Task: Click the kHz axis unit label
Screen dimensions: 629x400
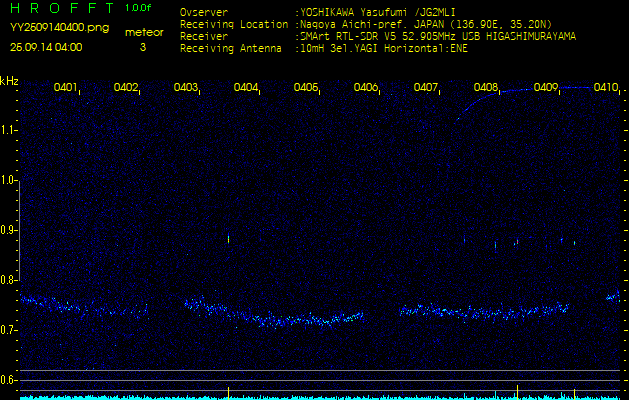Action: [9, 81]
